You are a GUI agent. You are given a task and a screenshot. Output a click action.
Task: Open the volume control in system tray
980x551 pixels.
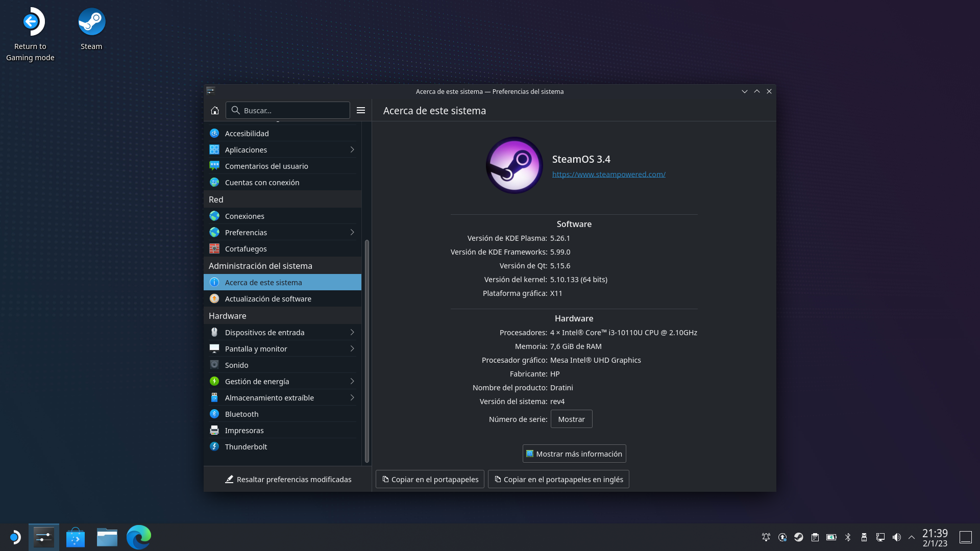[x=897, y=537]
